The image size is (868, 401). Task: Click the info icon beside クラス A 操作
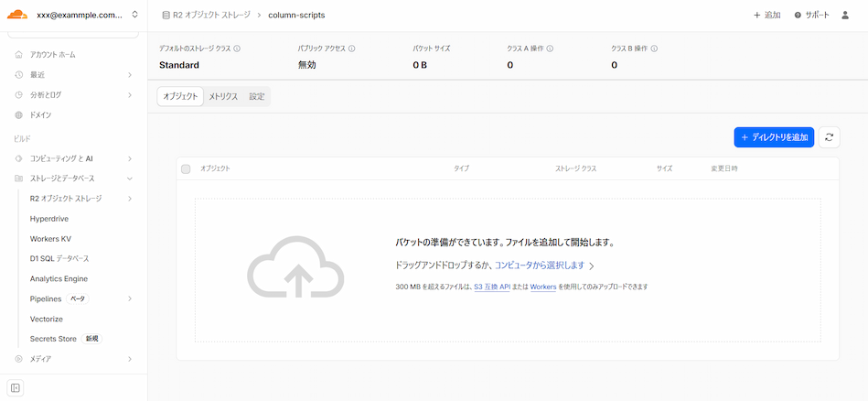pyautogui.click(x=550, y=49)
